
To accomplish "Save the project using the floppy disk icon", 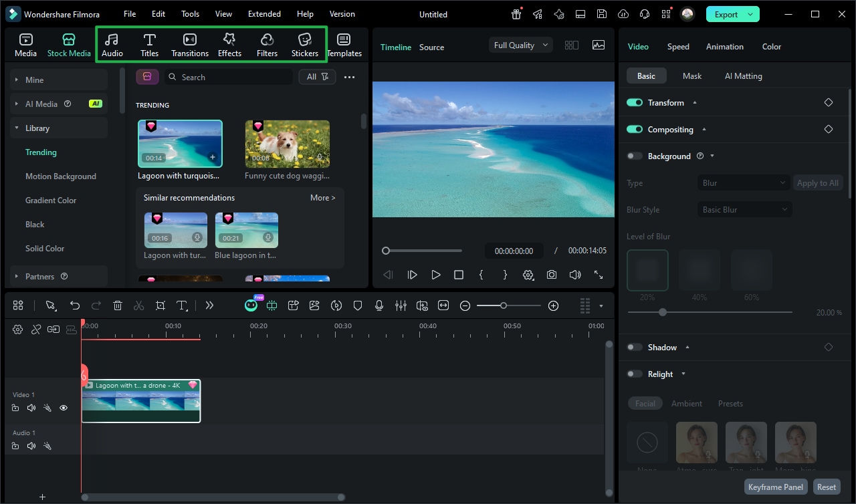I will (601, 13).
